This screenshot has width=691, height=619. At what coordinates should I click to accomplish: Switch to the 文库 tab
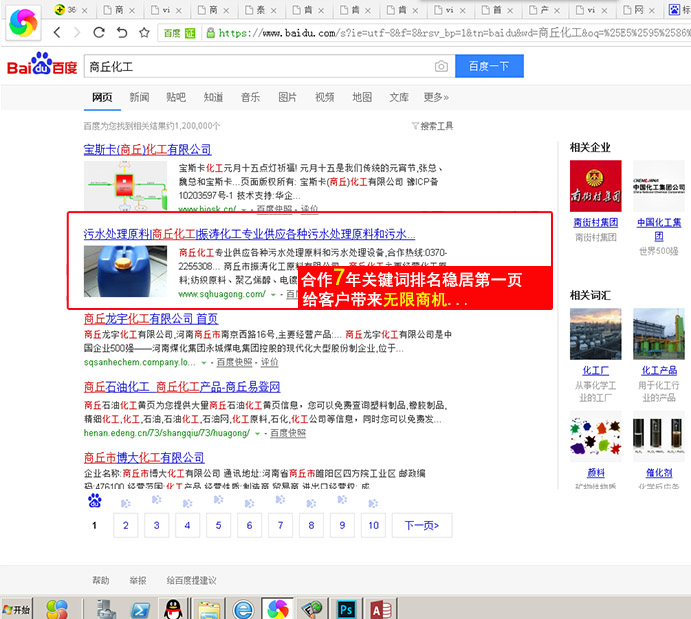(399, 97)
